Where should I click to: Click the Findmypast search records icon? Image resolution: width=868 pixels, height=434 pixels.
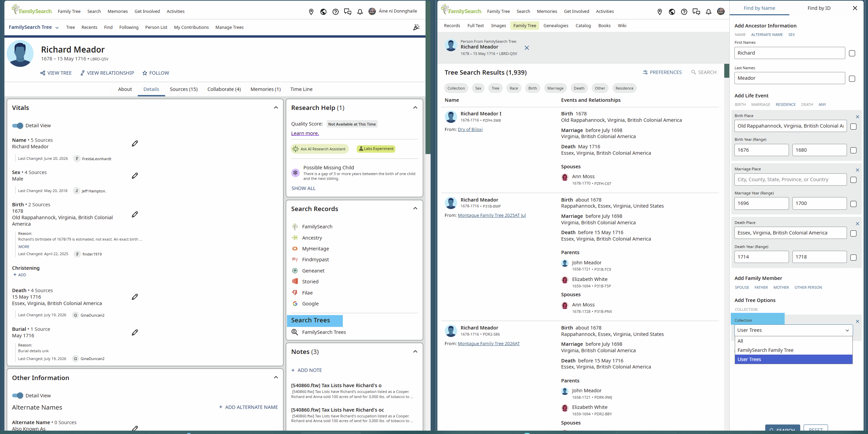click(x=295, y=260)
